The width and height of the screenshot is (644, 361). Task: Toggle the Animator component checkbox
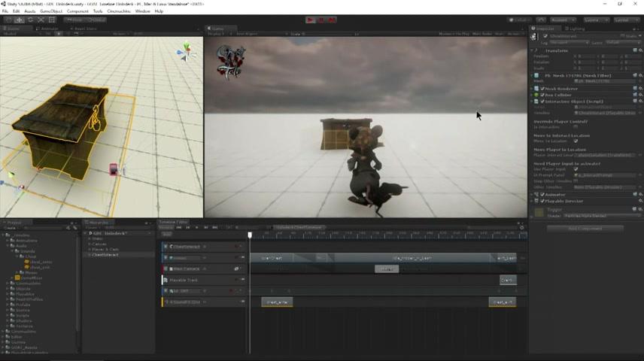point(542,195)
